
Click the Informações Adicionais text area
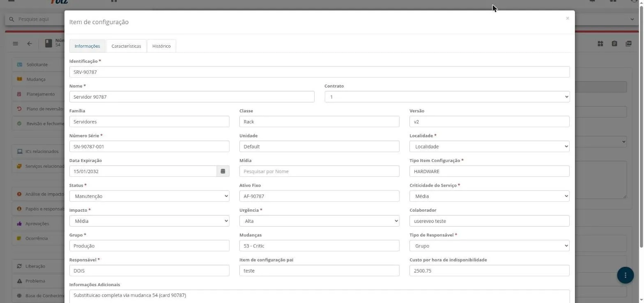click(x=319, y=296)
